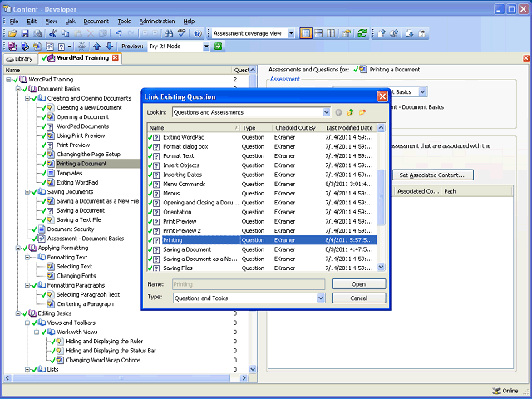Click the blue move up arrow icon

tap(96, 47)
